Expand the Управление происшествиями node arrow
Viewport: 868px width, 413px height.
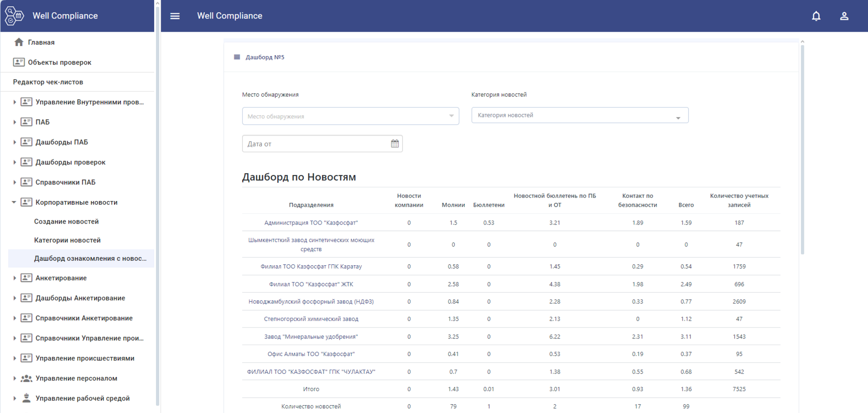point(14,358)
